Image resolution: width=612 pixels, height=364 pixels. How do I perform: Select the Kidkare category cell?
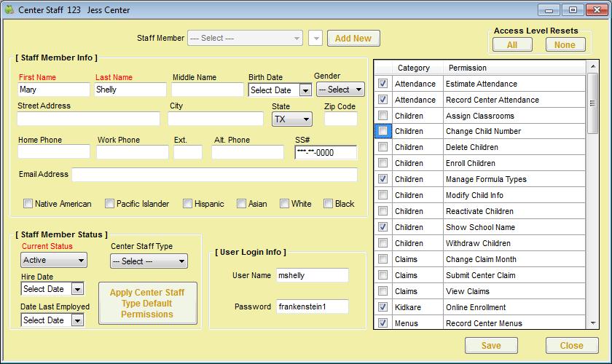click(x=417, y=307)
